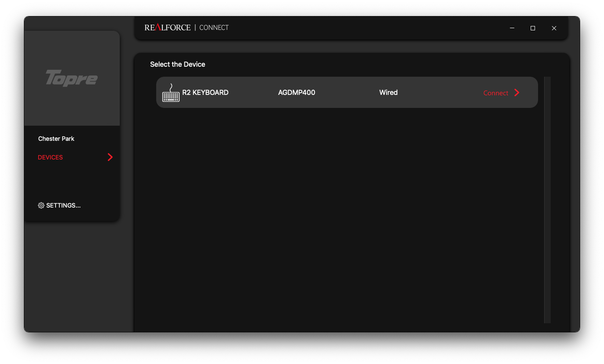
Task: Open the DEVICES menu item
Action: point(50,157)
